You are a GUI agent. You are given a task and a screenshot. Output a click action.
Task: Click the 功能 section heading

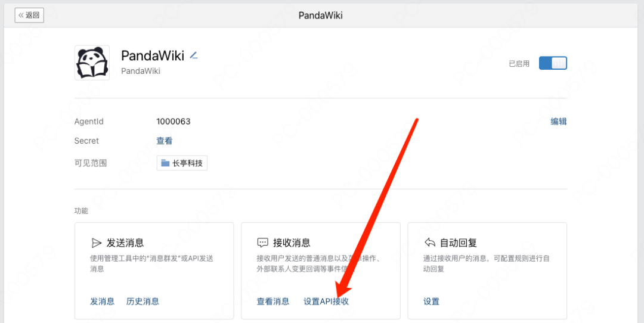coord(81,211)
